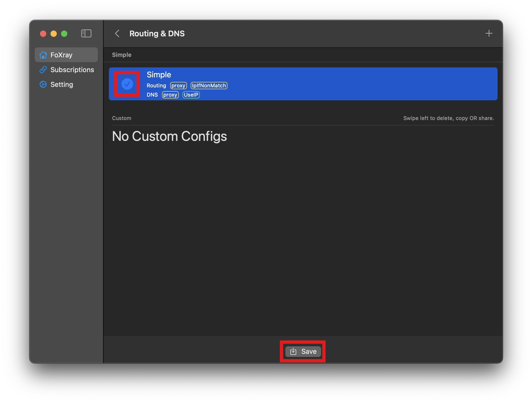Click the yellow minimize window button

pos(54,34)
